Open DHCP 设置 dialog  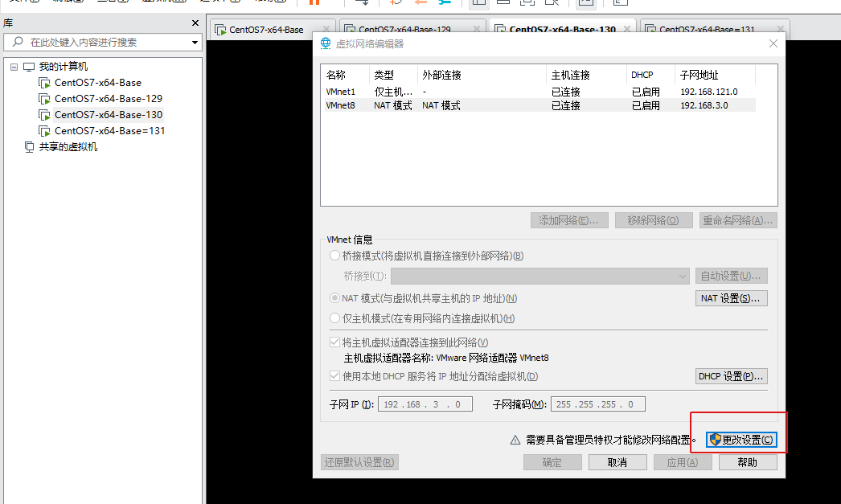pos(731,376)
